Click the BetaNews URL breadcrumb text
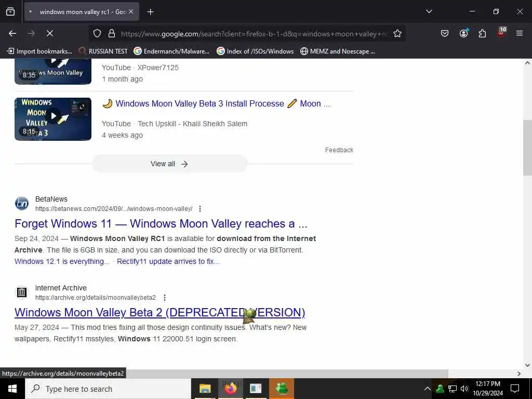Image resolution: width=532 pixels, height=399 pixels. tap(114, 209)
